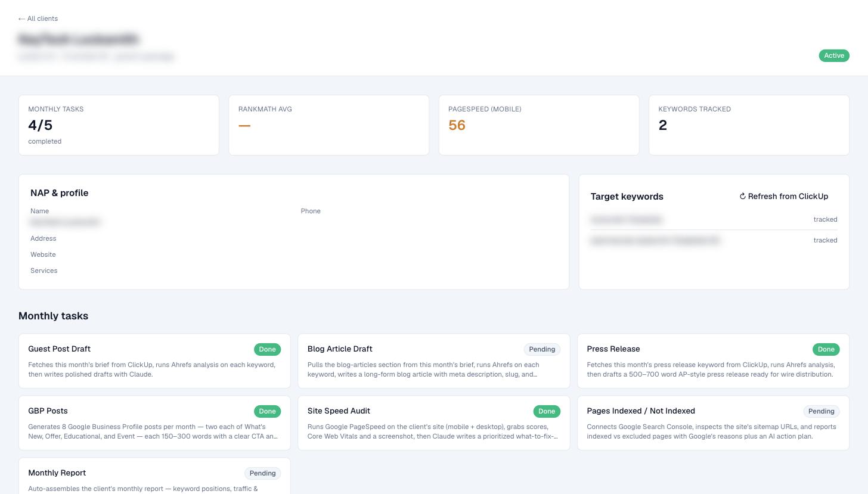Click the Phone field label
Viewport: 868px width, 494px height.
coord(311,211)
